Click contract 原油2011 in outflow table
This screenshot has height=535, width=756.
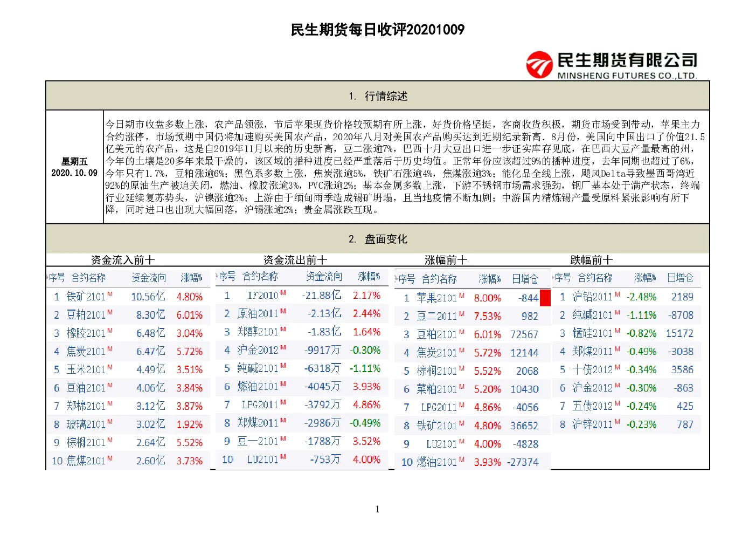pos(258,313)
